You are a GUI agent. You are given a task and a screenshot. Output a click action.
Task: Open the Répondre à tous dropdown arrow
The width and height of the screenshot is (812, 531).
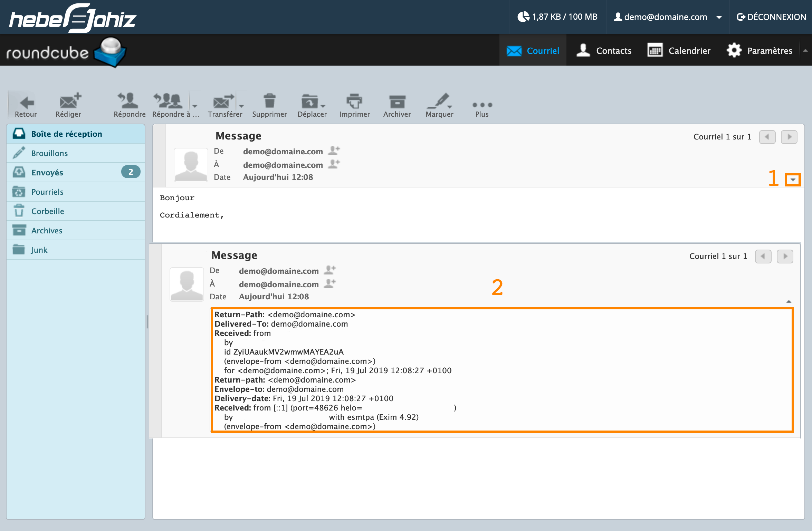point(195,106)
